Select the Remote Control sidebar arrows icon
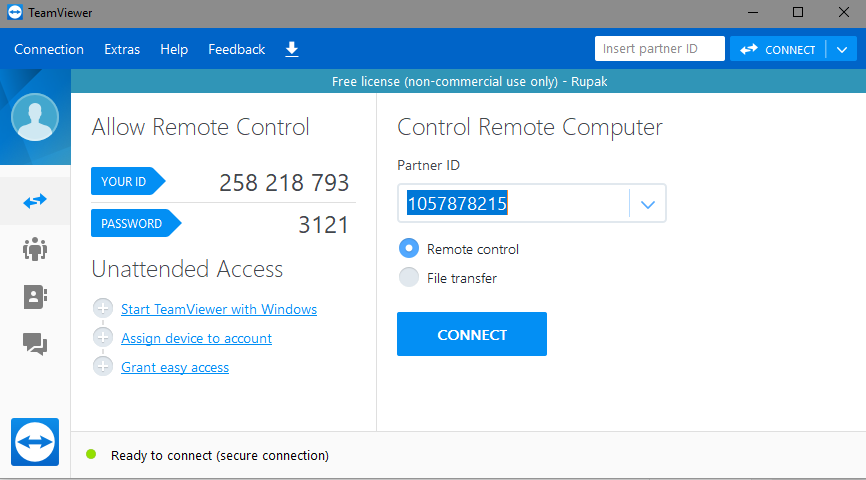 click(x=35, y=201)
